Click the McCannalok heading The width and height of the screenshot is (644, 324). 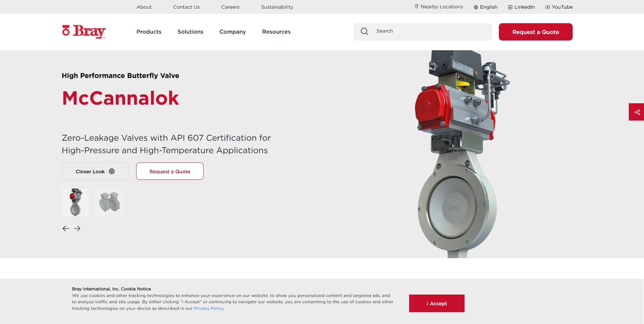[x=121, y=98]
